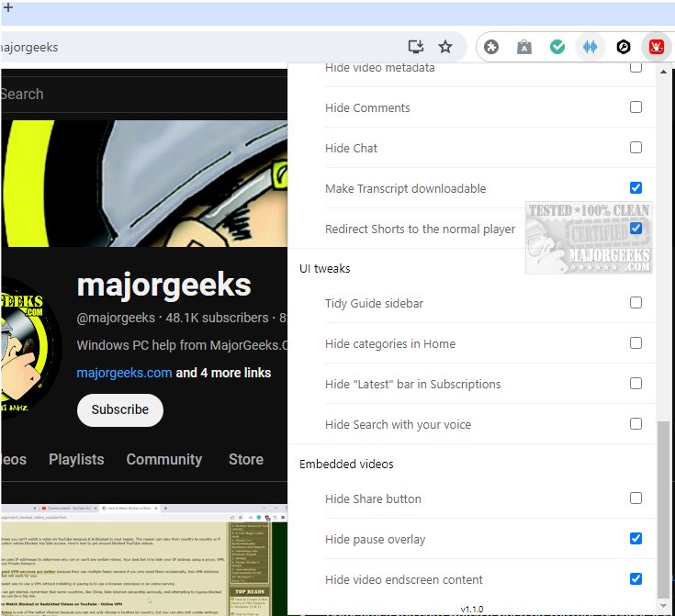Open "and 4 more links" on channel
This screenshot has width=675, height=616.
coord(223,373)
